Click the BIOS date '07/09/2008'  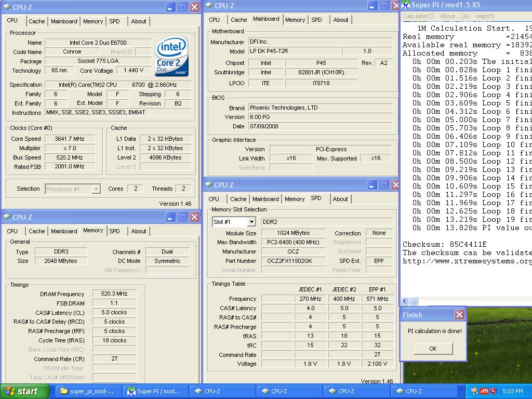[321, 126]
